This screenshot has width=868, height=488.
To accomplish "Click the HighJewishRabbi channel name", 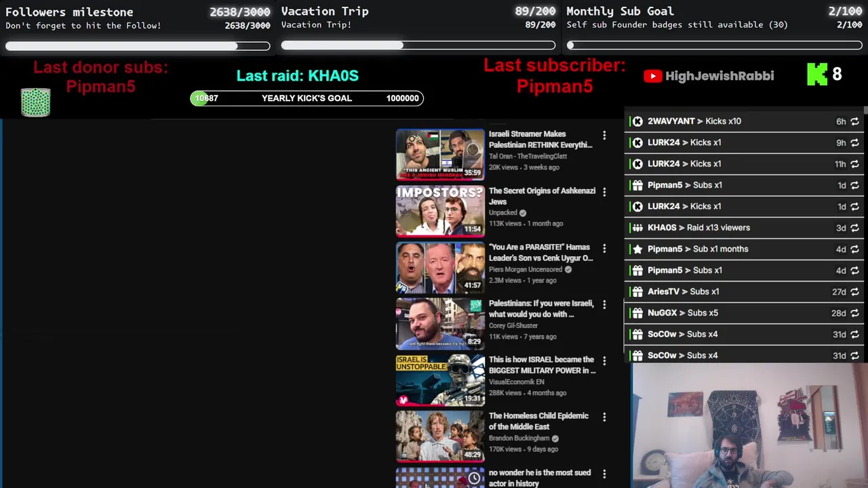I will (719, 76).
